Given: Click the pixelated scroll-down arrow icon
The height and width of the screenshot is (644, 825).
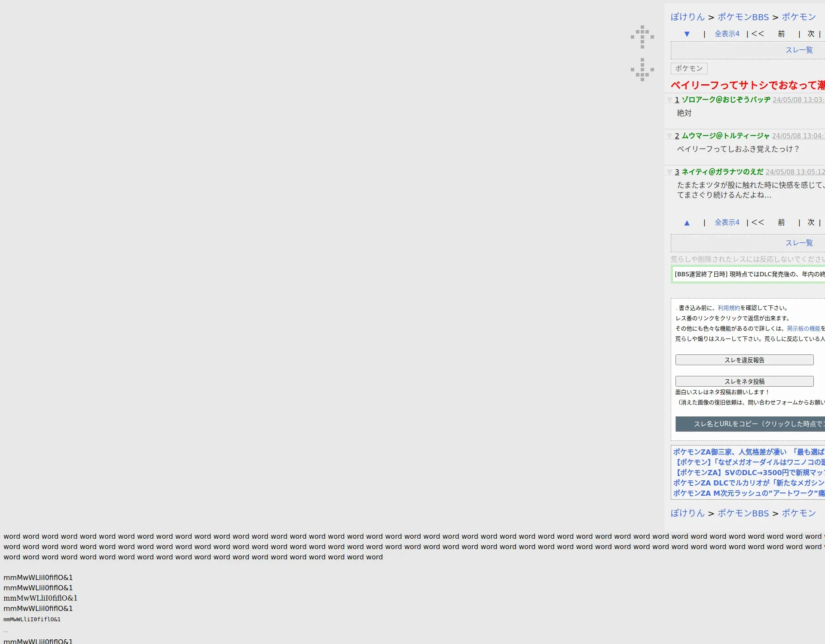Looking at the screenshot, I should click(x=642, y=70).
